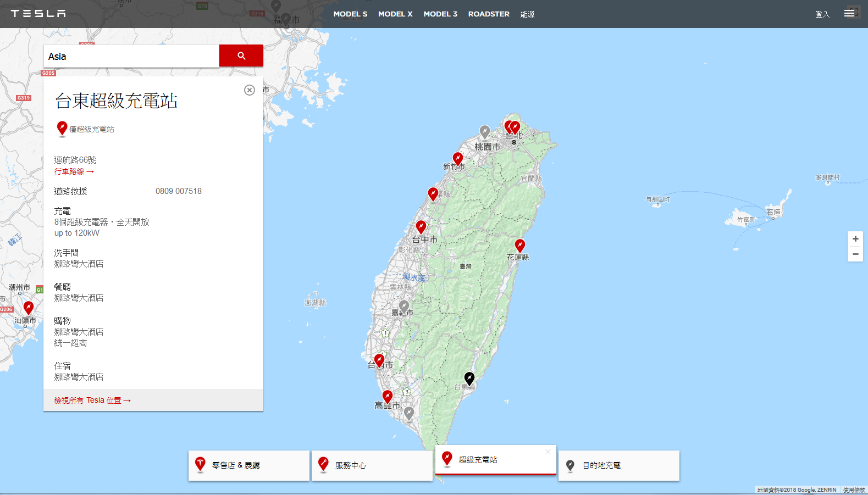Click 娜路彎大酒店 under 住宿
This screenshot has height=495, width=868.
(79, 377)
